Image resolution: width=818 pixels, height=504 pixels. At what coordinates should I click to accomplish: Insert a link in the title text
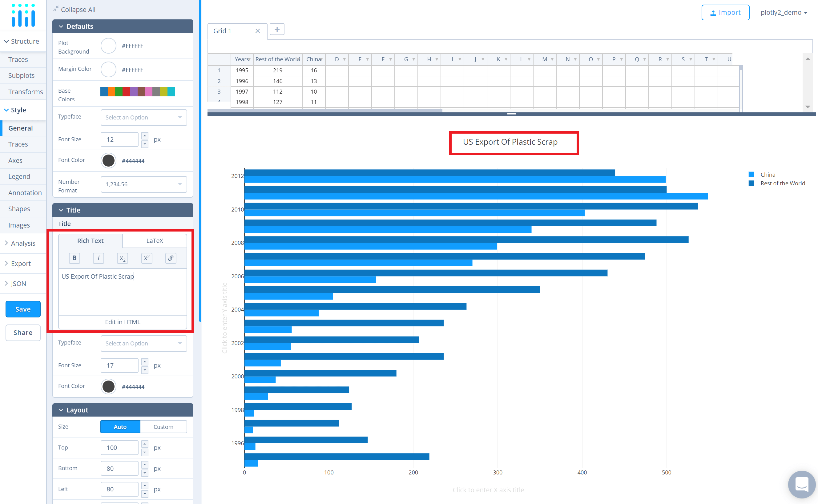click(171, 258)
